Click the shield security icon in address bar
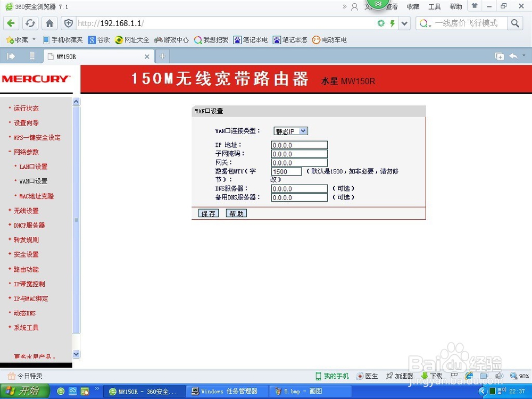532x399 pixels. [69, 23]
